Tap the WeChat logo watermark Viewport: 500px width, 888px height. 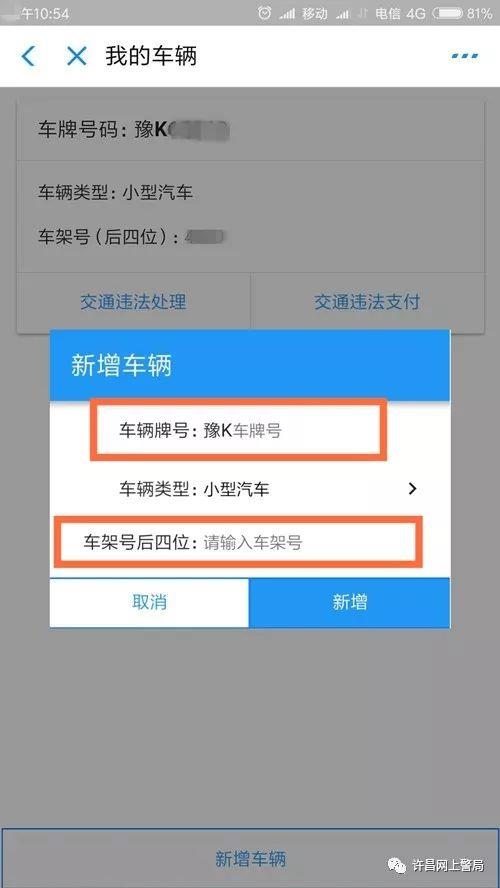point(396,865)
